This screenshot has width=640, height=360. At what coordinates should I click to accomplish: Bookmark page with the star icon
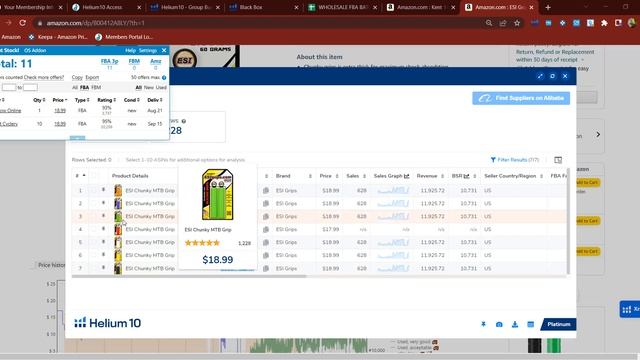click(517, 23)
